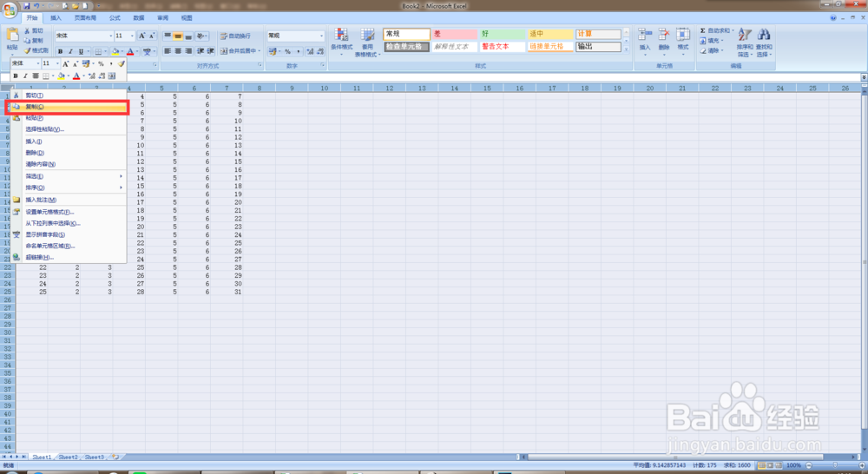Click the 插入 insert cells icon

tap(644, 36)
